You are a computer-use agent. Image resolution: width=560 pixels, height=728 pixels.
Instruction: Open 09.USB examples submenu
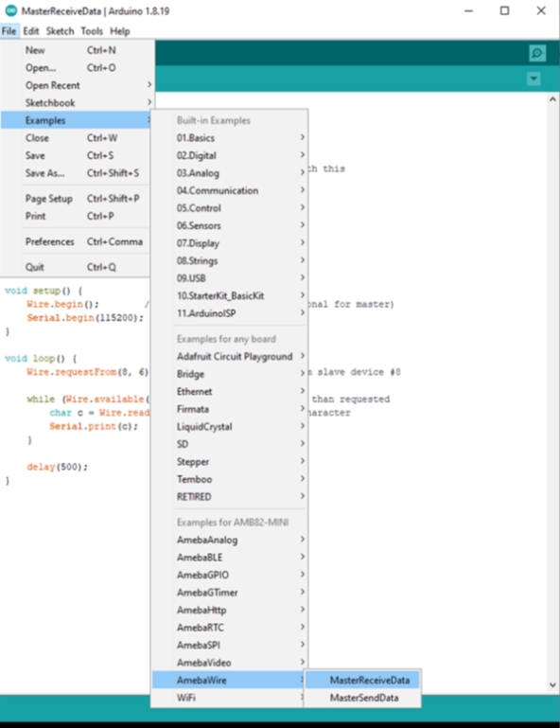click(230, 278)
